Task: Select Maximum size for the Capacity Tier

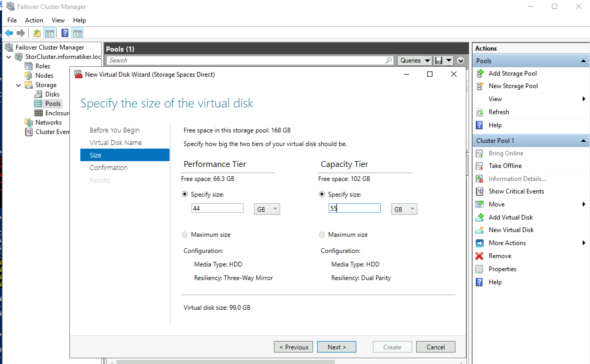Action: point(322,235)
